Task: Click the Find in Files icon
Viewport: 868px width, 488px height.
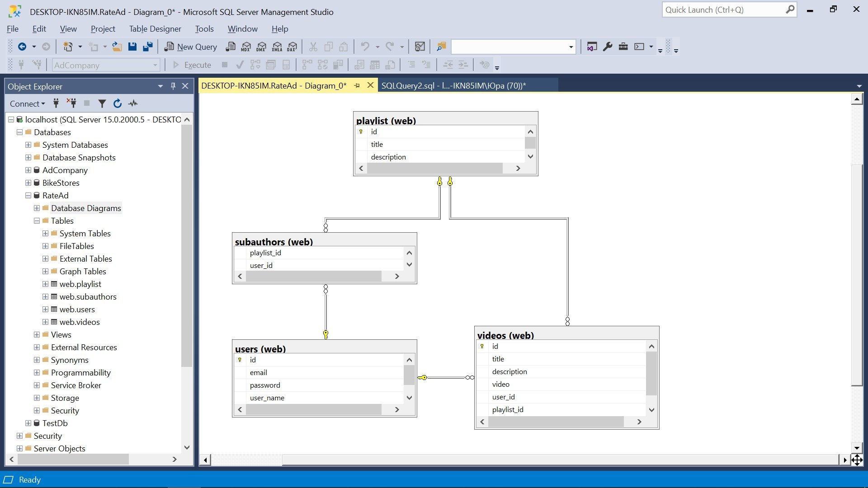Action: pyautogui.click(x=441, y=47)
